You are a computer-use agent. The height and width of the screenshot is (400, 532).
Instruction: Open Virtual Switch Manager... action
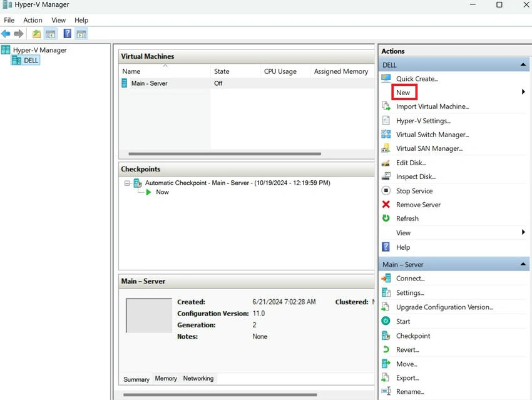(x=432, y=135)
